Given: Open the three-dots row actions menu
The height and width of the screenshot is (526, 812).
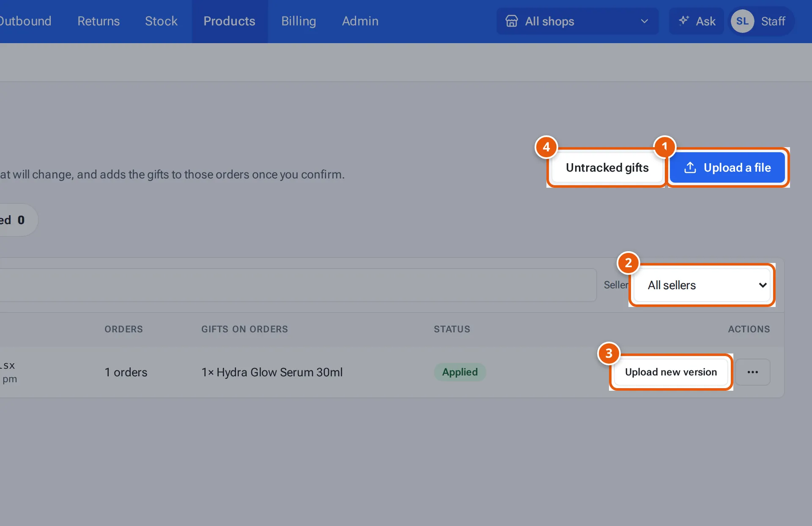Looking at the screenshot, I should (753, 372).
